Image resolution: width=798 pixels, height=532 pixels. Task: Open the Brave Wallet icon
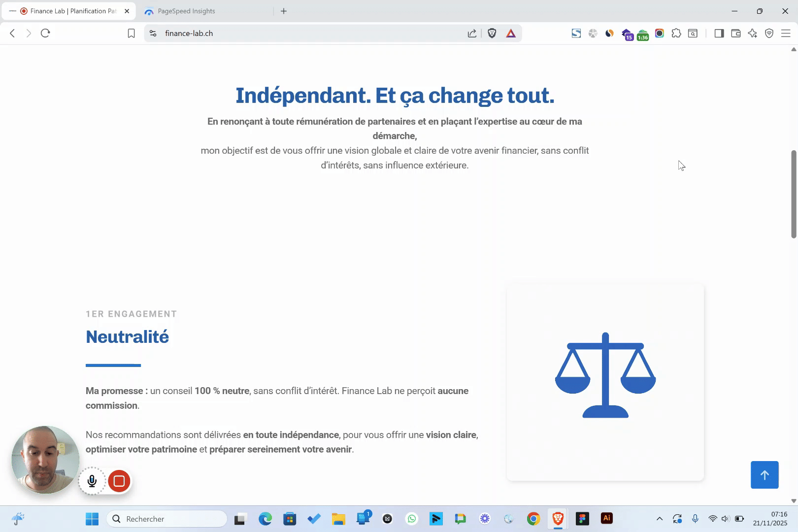[736, 33]
